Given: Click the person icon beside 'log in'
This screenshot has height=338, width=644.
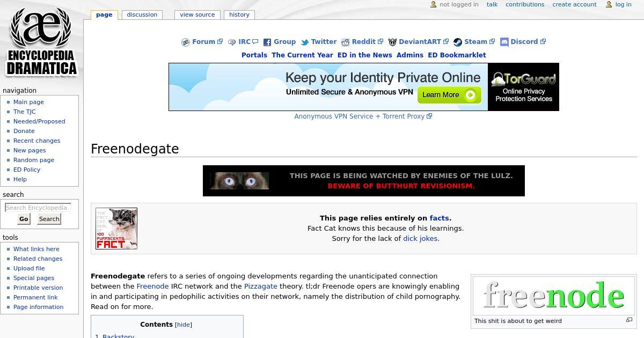Looking at the screenshot, I should click(x=609, y=4).
